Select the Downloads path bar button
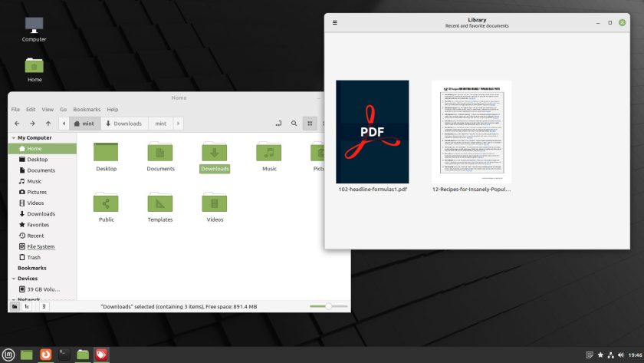The height and width of the screenshot is (363, 644). tap(124, 124)
